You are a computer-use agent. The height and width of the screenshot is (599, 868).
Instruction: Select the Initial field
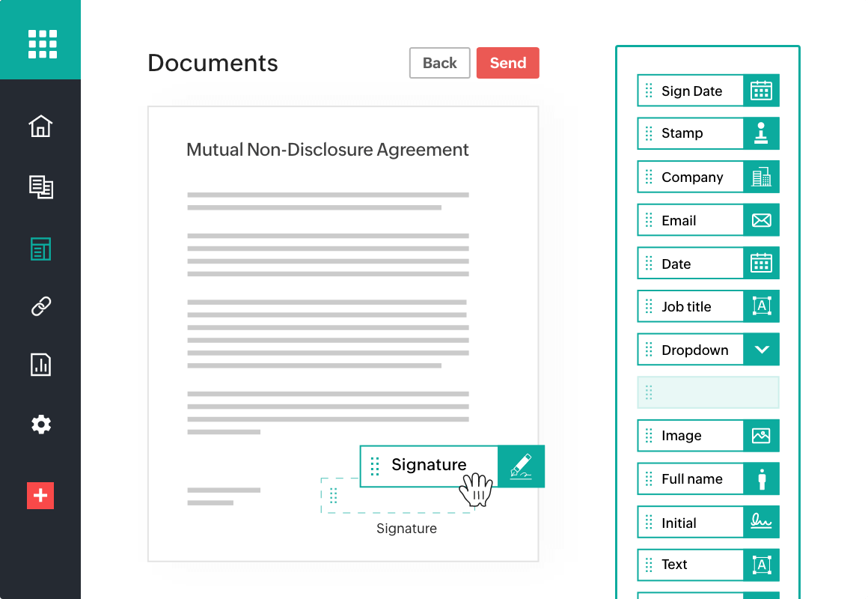click(x=708, y=522)
